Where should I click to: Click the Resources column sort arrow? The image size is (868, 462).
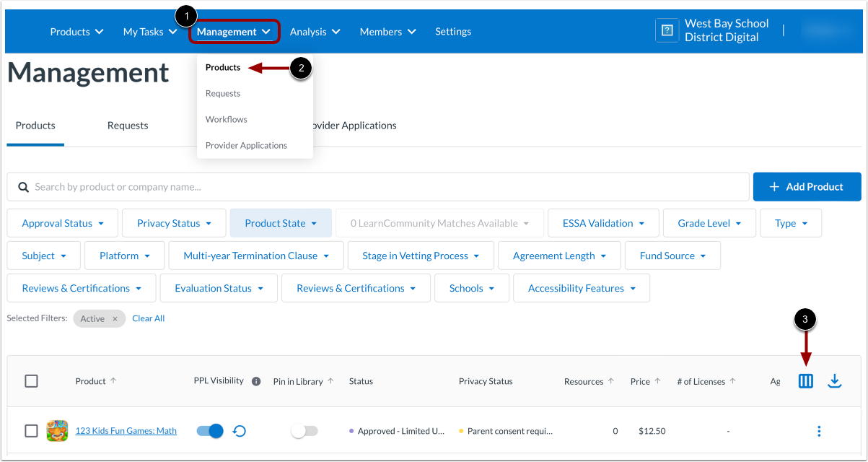610,379
